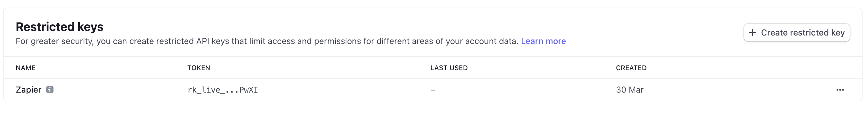Click the word Zapier in the name column
This screenshot has height=119, width=868.
[x=29, y=90]
